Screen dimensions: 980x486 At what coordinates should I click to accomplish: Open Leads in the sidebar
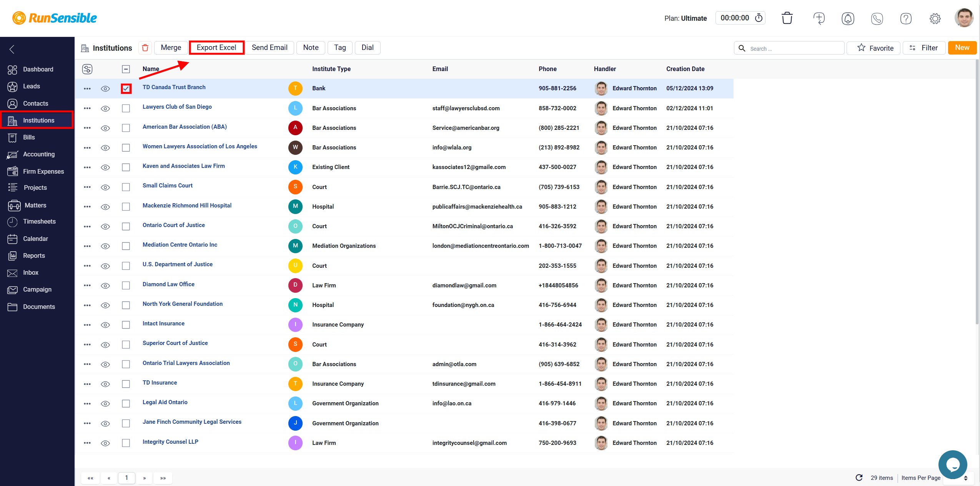point(37,86)
